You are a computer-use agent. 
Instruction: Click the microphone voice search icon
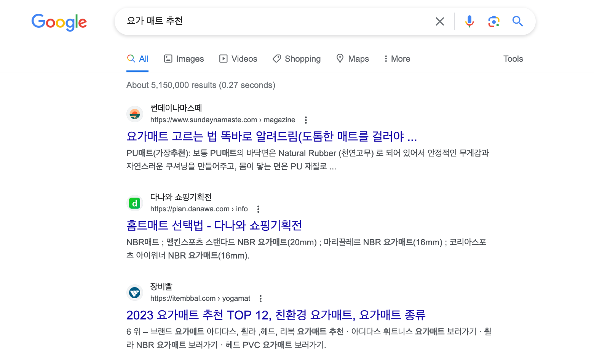click(x=469, y=21)
